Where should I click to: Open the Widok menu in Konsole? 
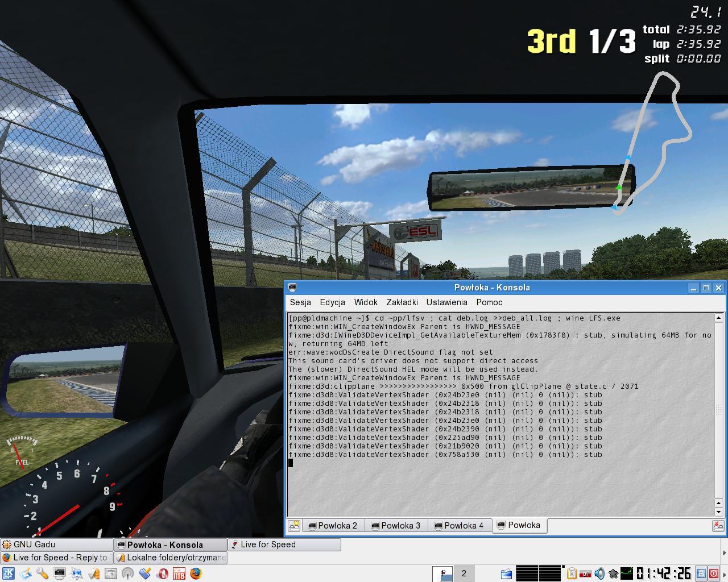click(x=366, y=302)
